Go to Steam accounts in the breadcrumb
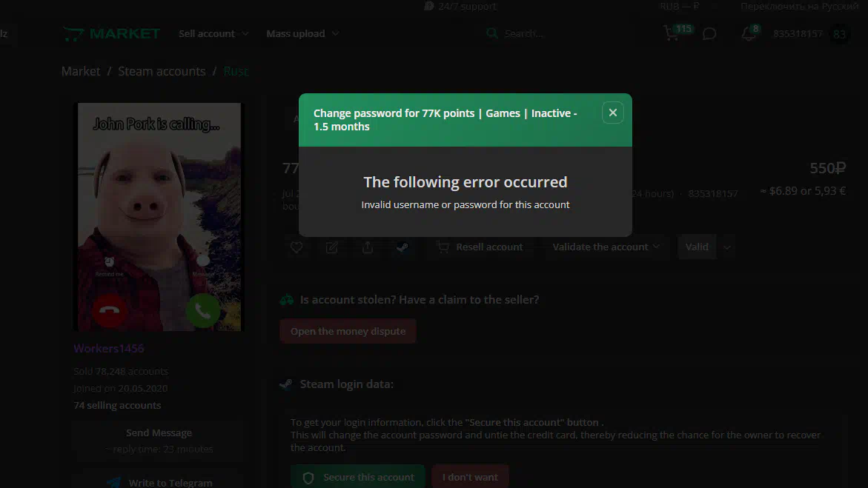The height and width of the screenshot is (488, 868). [x=162, y=71]
